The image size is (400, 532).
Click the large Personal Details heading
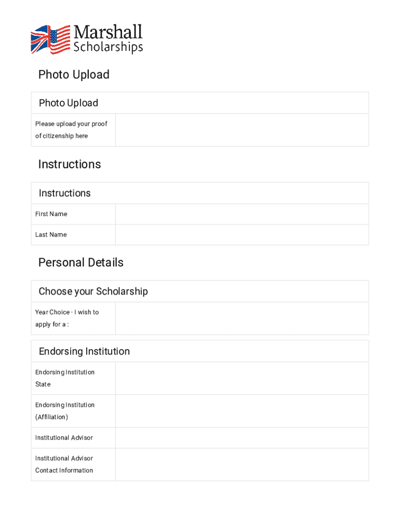pyautogui.click(x=81, y=262)
